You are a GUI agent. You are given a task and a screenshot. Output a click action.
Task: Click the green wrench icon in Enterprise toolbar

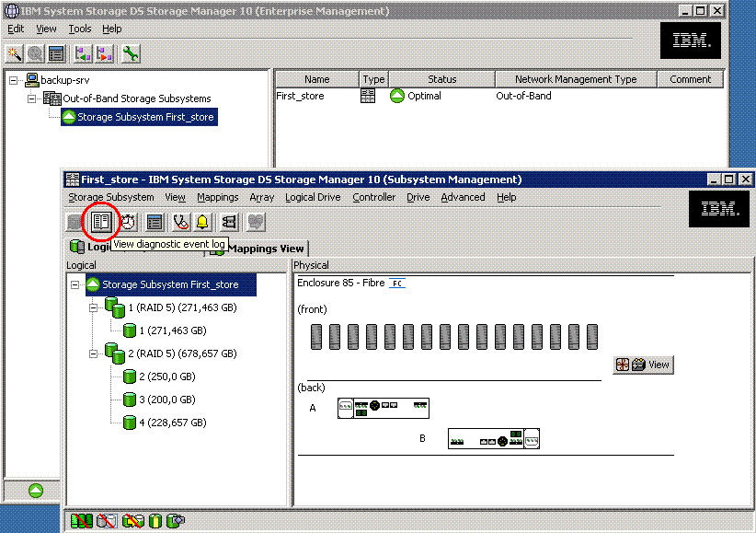click(x=131, y=53)
